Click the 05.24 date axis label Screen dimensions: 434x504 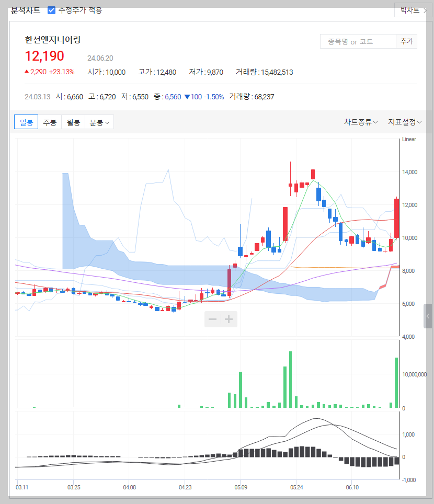296,487
